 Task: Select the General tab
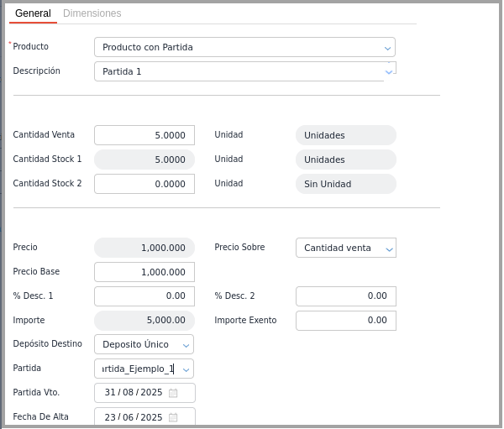[x=33, y=13]
